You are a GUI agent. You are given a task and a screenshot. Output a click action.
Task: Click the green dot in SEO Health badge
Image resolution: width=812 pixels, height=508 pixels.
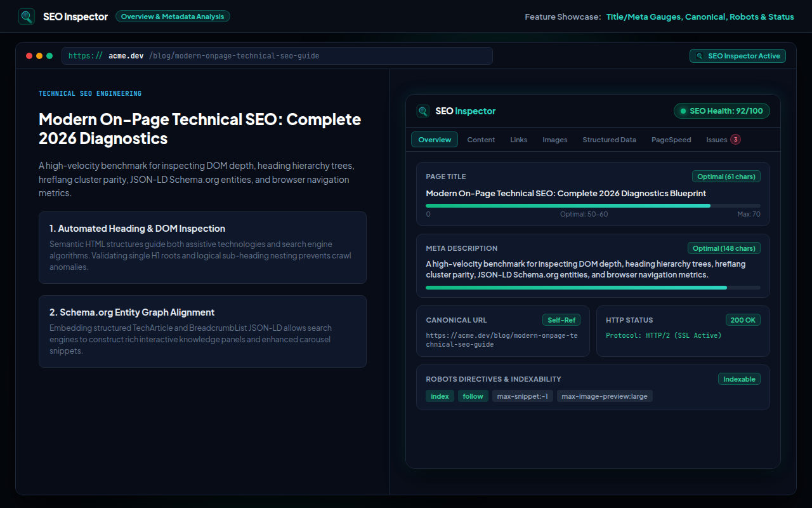click(683, 111)
